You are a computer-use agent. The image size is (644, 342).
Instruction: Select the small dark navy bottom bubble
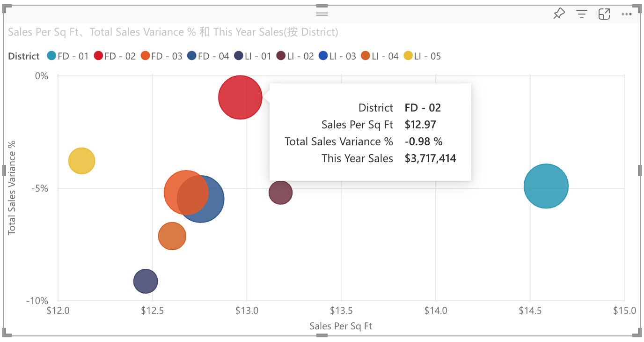pyautogui.click(x=146, y=281)
